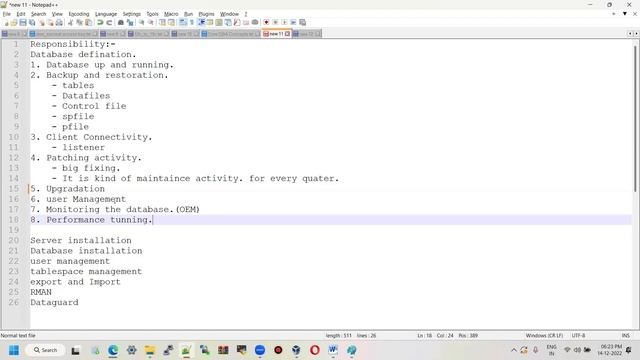Start macro recording with the red Record icon
The height and width of the screenshot is (360, 640).
click(266, 22)
